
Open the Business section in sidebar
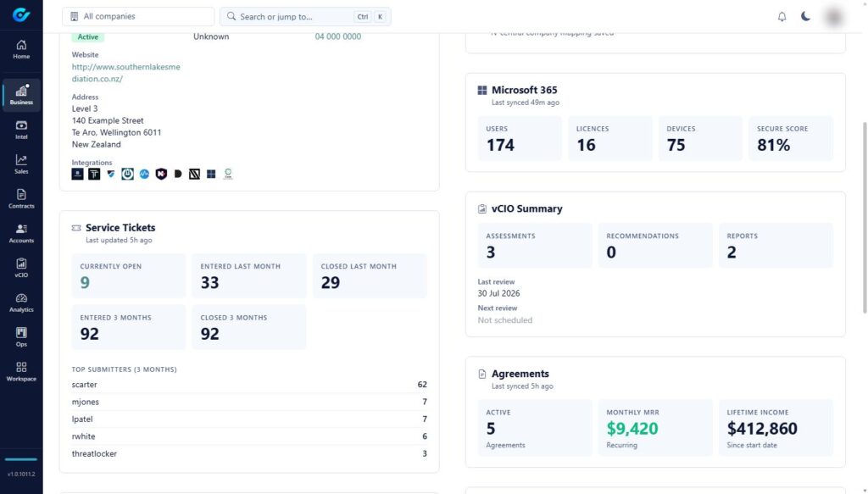(x=21, y=95)
